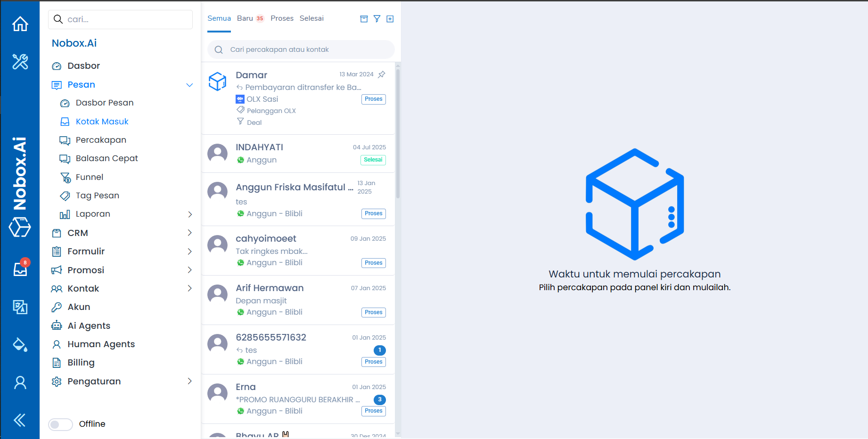Click the new conversation plus icon

coord(390,19)
